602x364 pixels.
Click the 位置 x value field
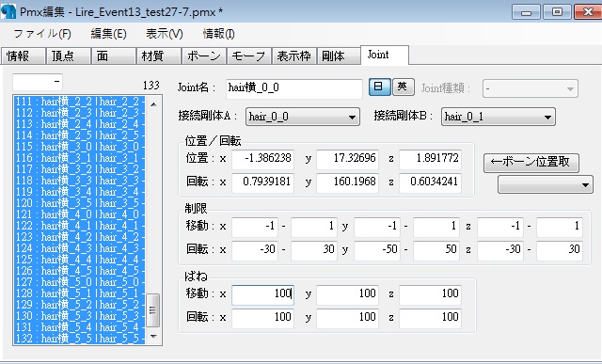262,159
